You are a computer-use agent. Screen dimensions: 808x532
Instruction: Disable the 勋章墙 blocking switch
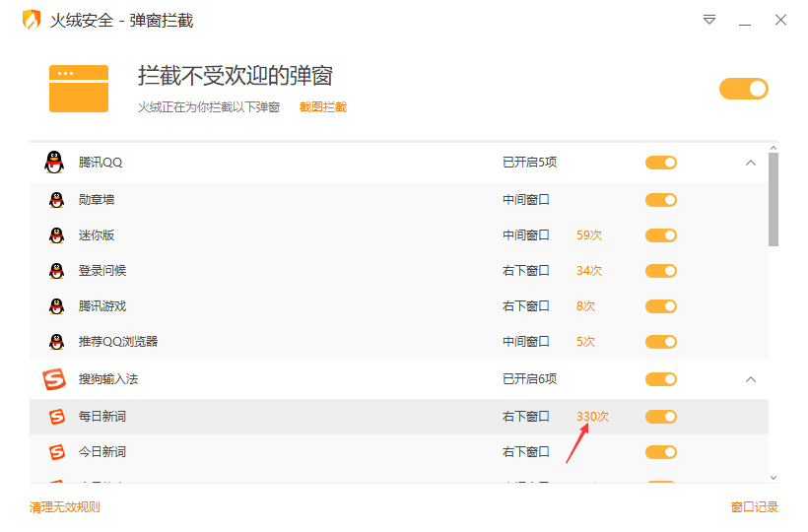(661, 200)
